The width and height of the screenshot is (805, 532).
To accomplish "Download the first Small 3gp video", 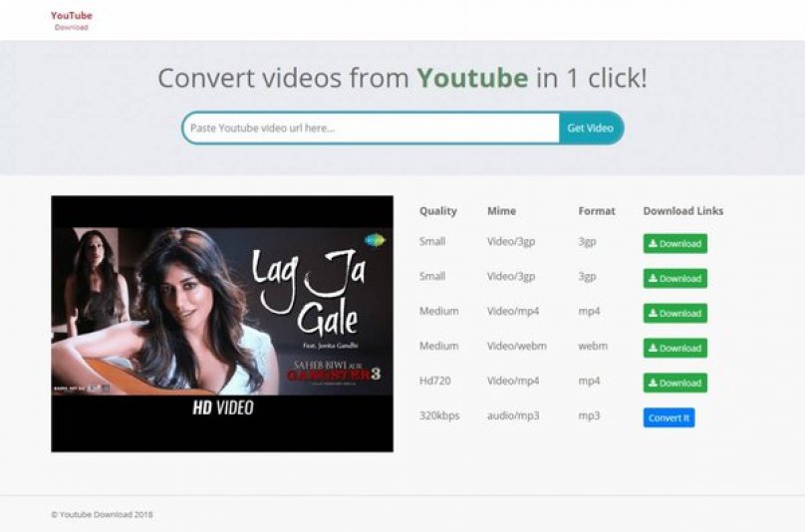I will pyautogui.click(x=675, y=243).
